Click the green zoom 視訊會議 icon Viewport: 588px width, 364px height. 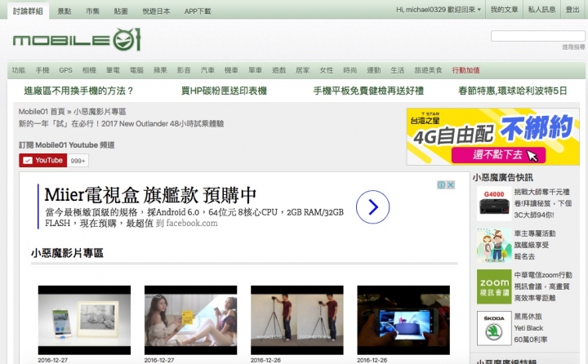pyautogui.click(x=494, y=286)
